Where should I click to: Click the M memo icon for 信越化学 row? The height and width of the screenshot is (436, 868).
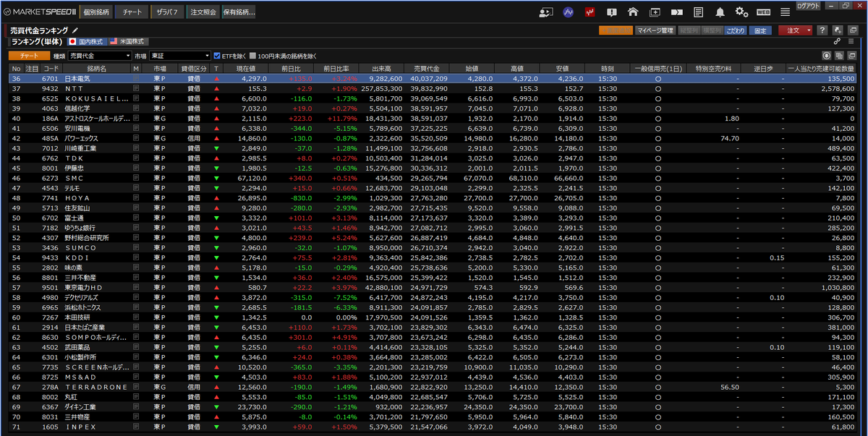click(136, 108)
